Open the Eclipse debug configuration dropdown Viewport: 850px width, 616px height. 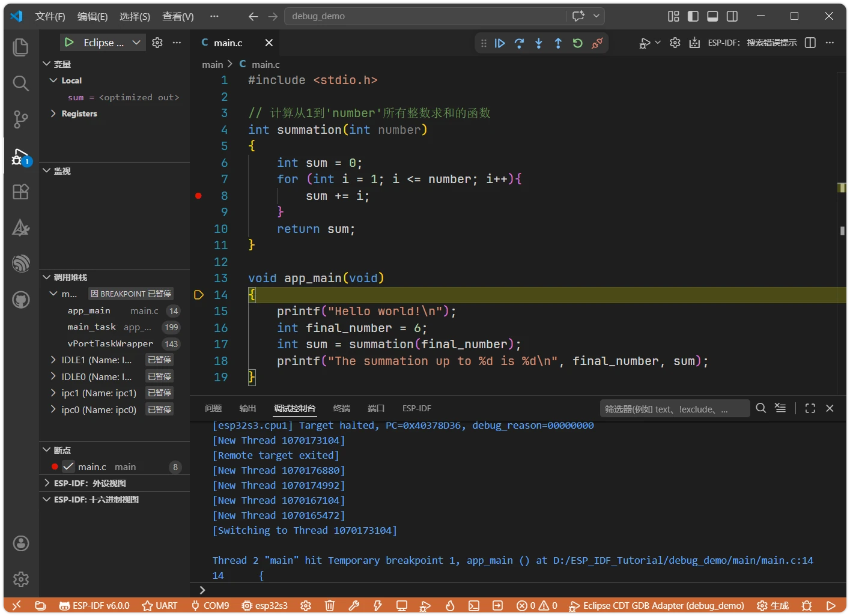(136, 43)
